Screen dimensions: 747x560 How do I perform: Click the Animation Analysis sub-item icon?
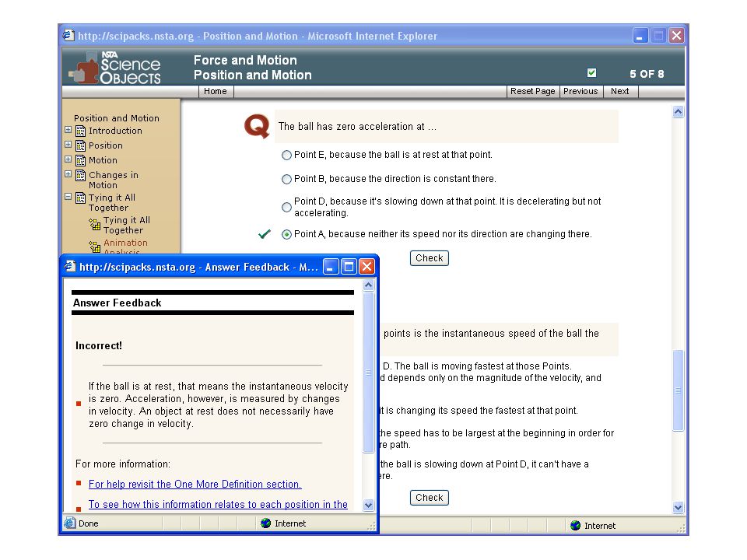point(95,247)
